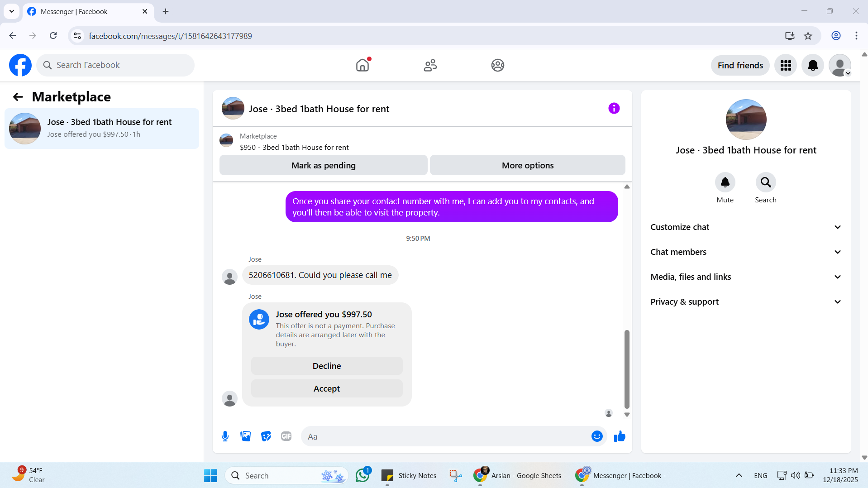Open Jose conversation in Marketplace list

[x=102, y=129]
